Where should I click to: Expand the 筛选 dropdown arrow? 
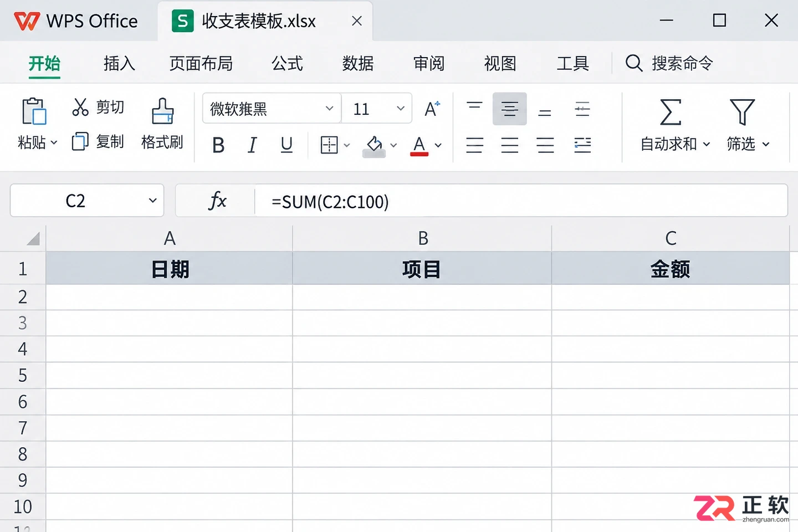tap(766, 144)
